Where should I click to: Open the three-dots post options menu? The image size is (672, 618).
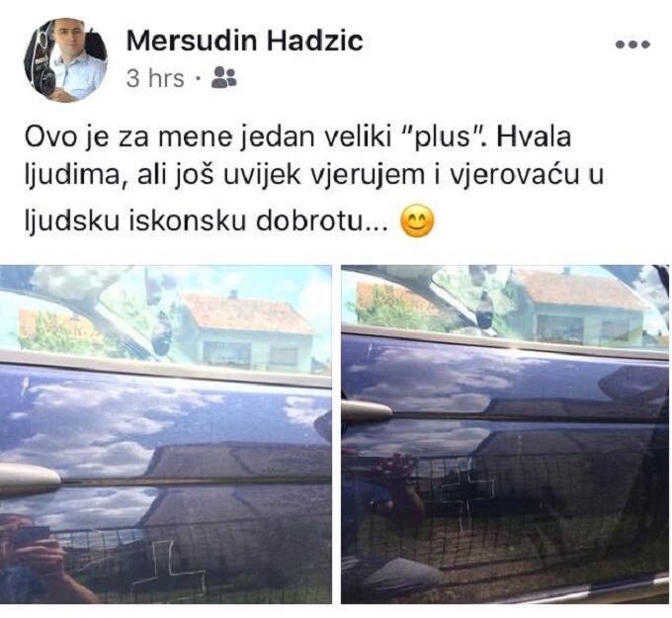click(633, 44)
